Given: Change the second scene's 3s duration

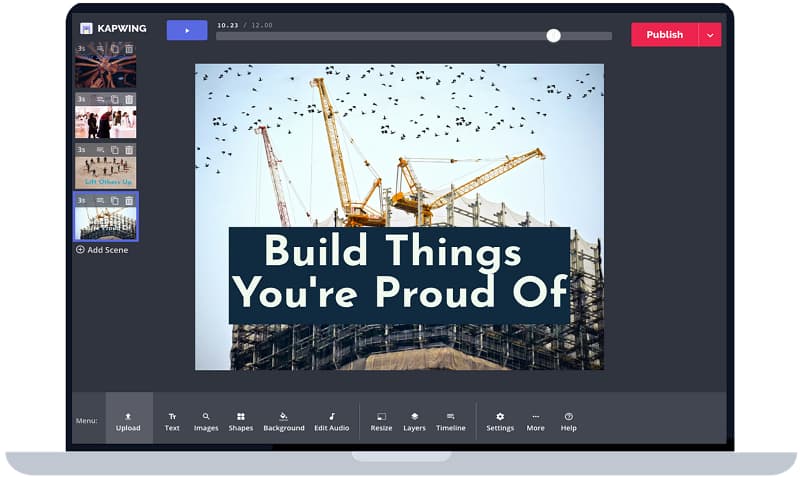Looking at the screenshot, I should click(81, 99).
